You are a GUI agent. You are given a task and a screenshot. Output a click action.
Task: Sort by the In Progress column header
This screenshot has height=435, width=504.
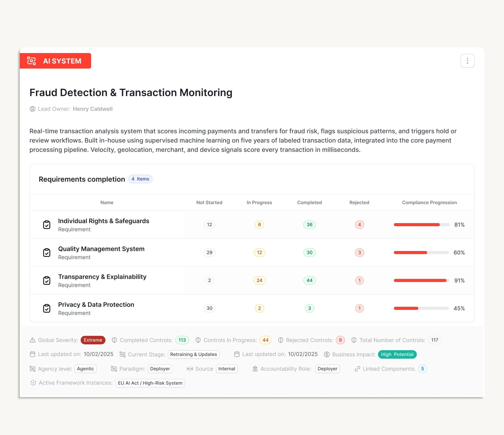259,202
